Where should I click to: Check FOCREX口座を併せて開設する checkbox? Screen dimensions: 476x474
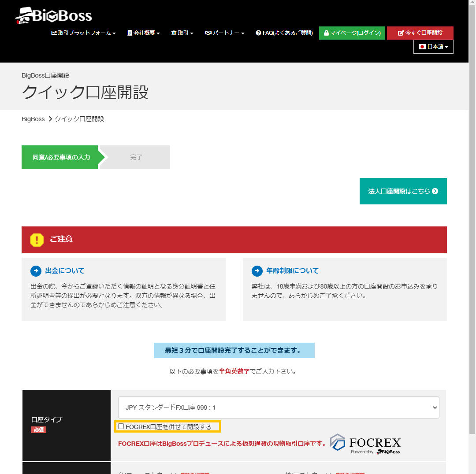tap(121, 426)
